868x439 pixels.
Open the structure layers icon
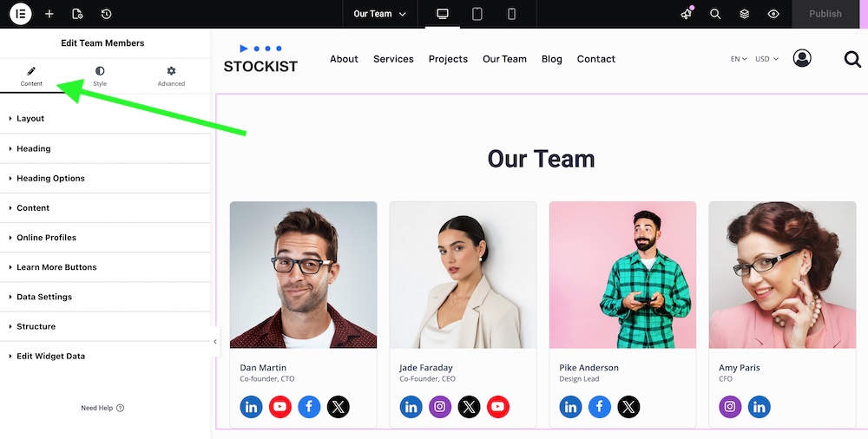click(744, 14)
